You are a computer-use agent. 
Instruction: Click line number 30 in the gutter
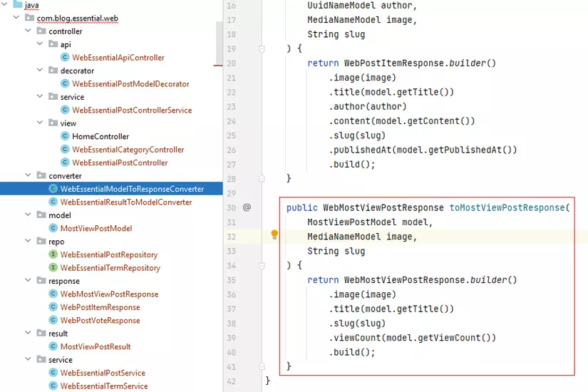tap(231, 207)
